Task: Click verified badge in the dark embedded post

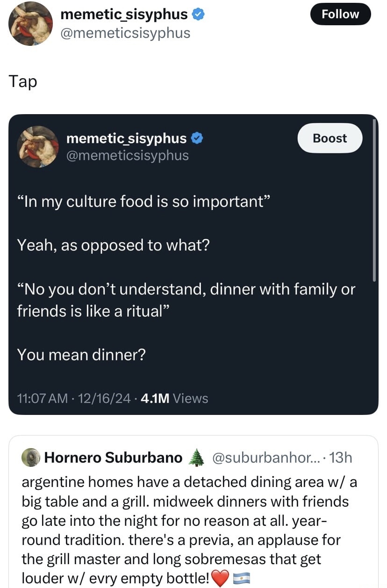Action: [x=197, y=138]
